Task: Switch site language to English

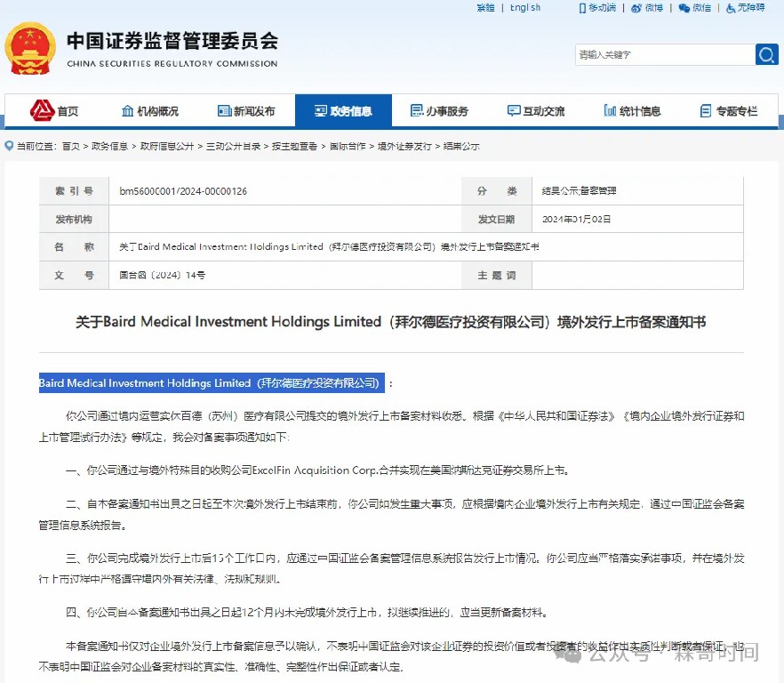Action: pos(525,7)
